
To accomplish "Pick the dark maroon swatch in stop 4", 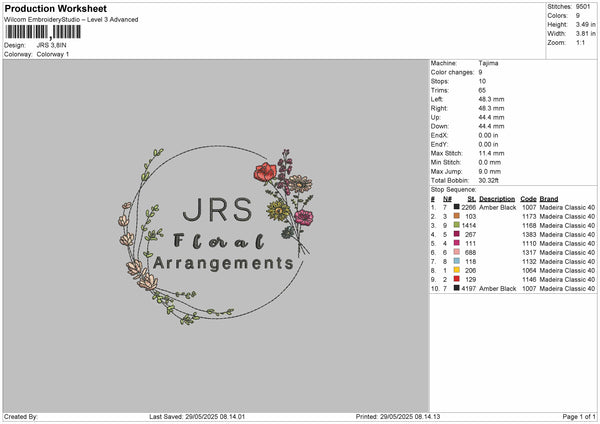I will pyautogui.click(x=456, y=234).
